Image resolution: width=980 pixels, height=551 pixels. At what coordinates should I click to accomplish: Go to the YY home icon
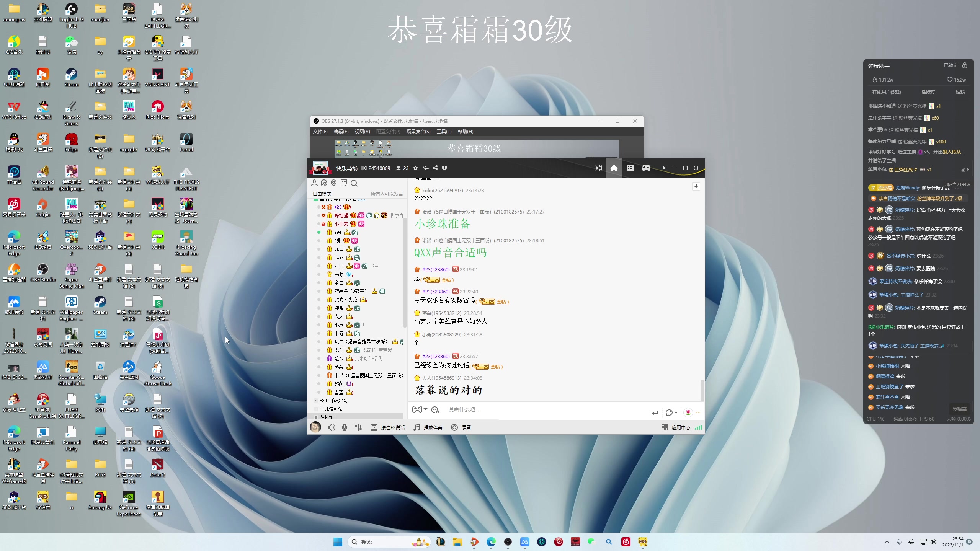(614, 168)
